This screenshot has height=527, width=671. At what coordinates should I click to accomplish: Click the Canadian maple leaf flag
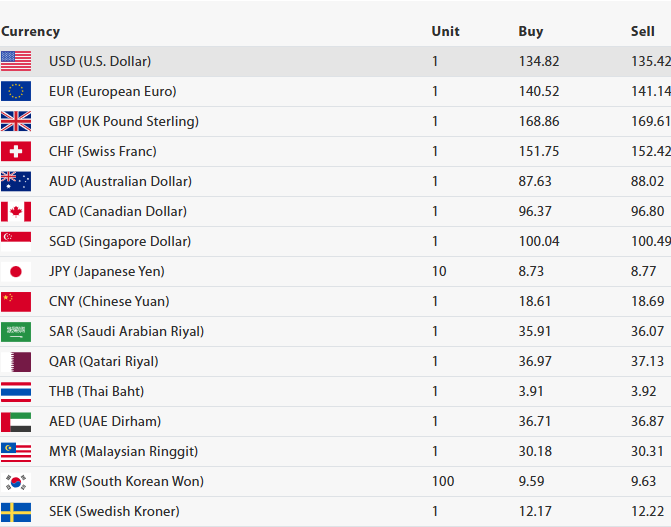tap(16, 211)
